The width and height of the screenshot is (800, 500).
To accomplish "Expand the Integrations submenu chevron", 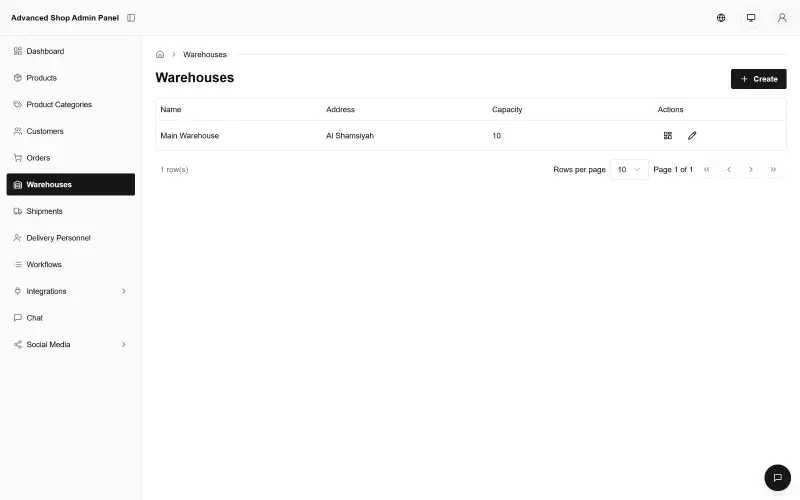I will pyautogui.click(x=123, y=291).
